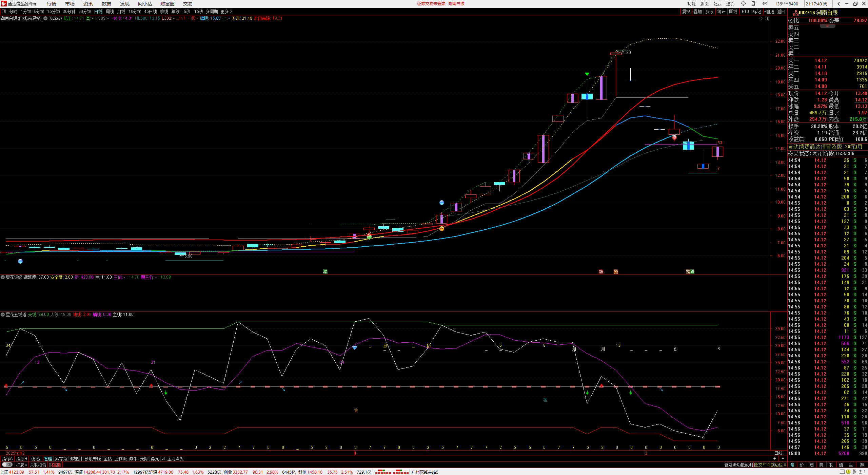Open the message envelope icon
This screenshot has width=868, height=475.
point(765,4)
